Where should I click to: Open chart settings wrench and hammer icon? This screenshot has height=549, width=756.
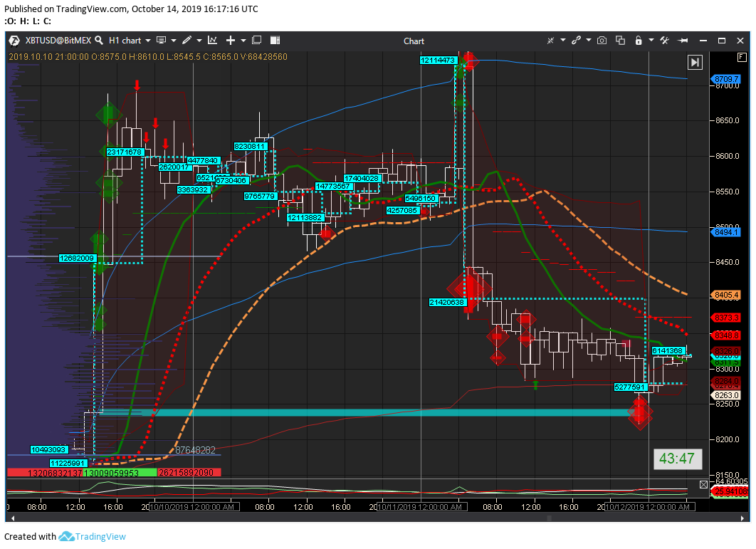665,41
